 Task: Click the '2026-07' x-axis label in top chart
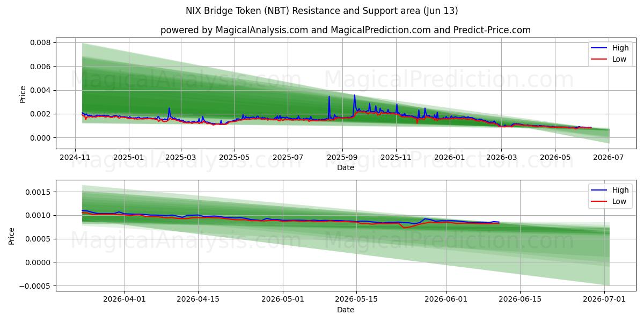click(609, 158)
